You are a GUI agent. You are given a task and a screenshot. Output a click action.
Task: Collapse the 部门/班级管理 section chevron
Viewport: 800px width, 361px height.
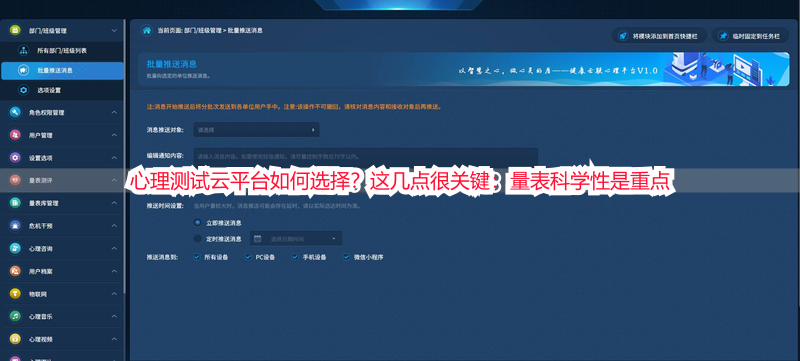click(x=114, y=31)
